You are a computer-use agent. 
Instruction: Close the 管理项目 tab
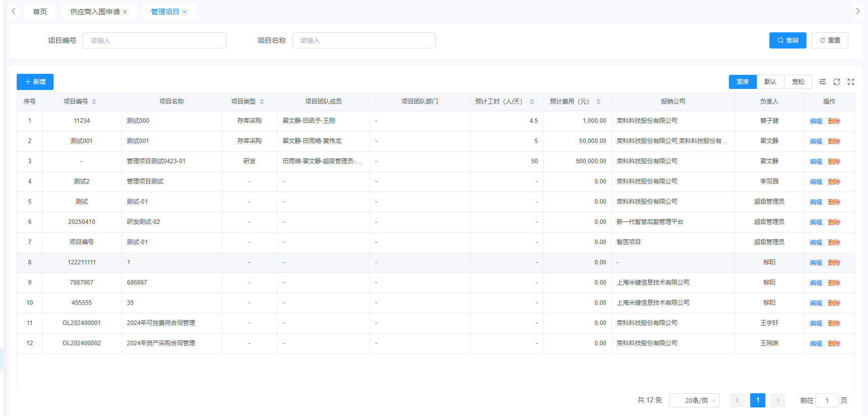[185, 12]
